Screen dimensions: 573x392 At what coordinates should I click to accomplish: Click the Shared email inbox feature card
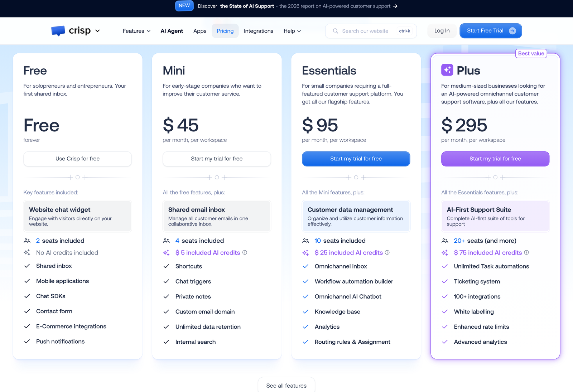217,216
